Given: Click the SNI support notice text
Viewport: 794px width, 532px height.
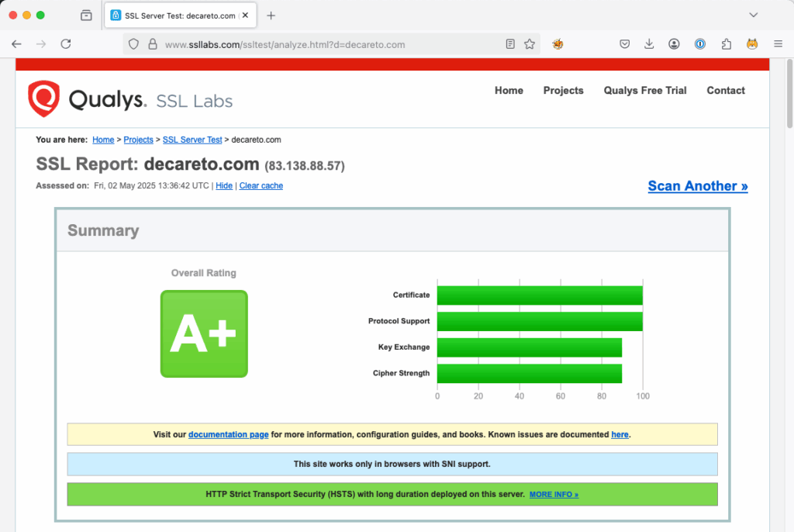Looking at the screenshot, I should click(392, 464).
